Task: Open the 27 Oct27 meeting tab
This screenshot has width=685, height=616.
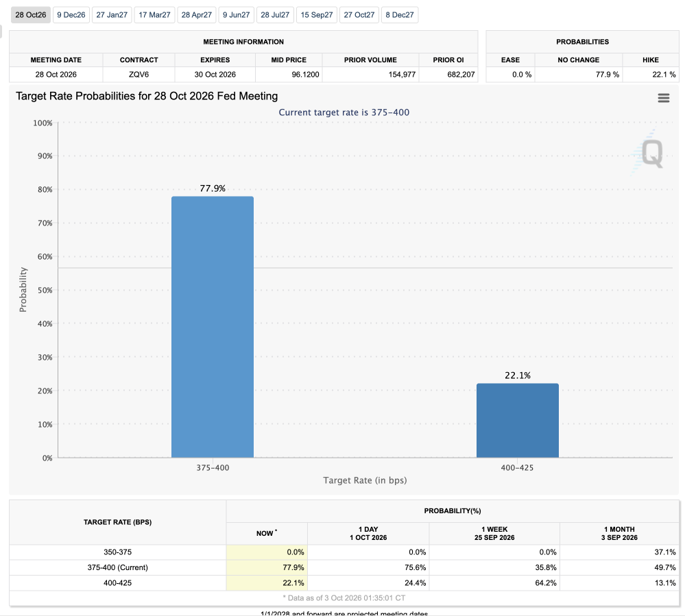Action: [359, 15]
